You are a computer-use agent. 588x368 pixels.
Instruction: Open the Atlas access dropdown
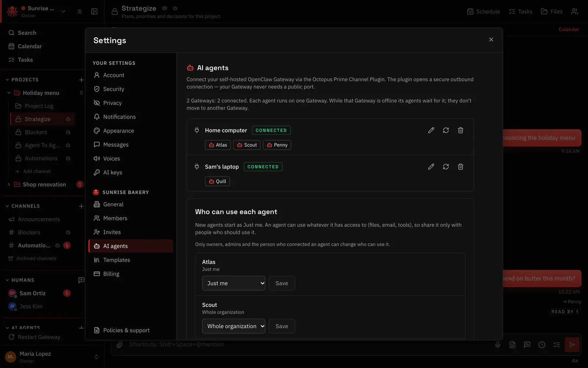[x=234, y=283]
